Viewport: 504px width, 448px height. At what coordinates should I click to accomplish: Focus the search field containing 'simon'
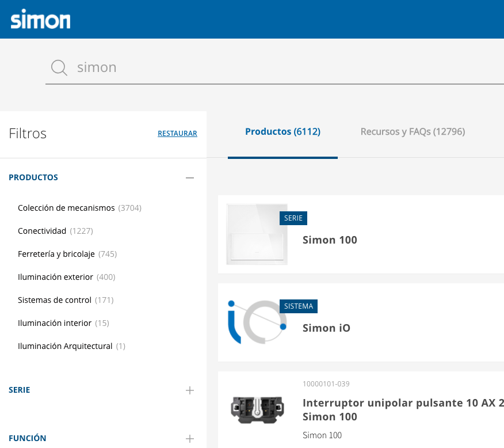(x=274, y=67)
